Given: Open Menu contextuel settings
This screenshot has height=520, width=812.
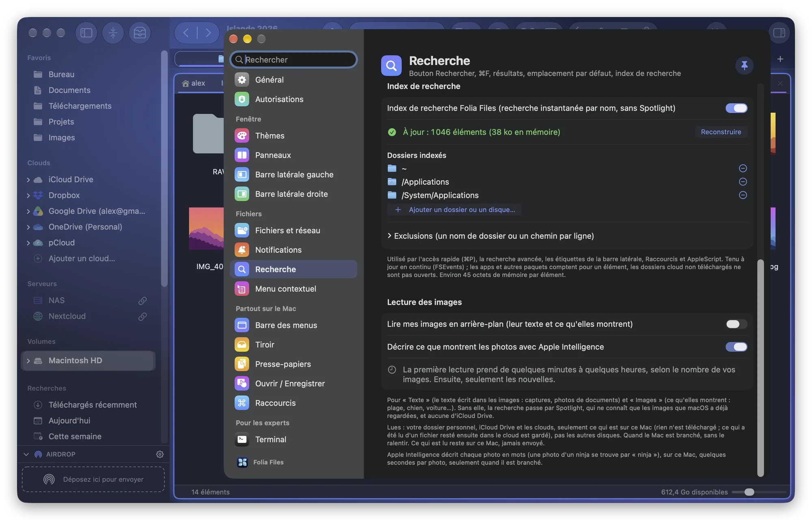Looking at the screenshot, I should [x=294, y=289].
